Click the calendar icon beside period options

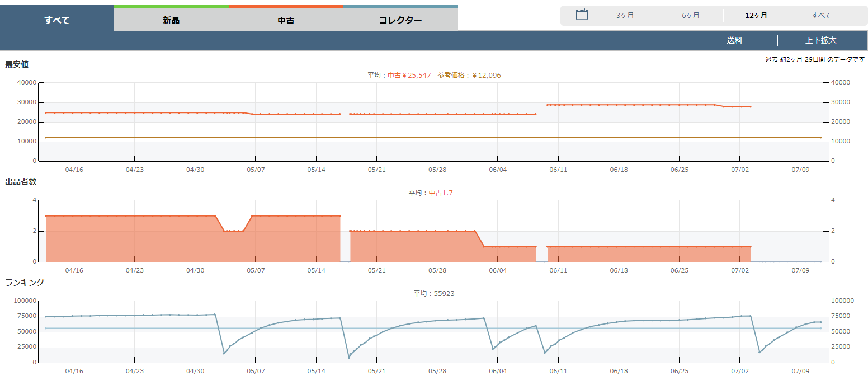[582, 15]
